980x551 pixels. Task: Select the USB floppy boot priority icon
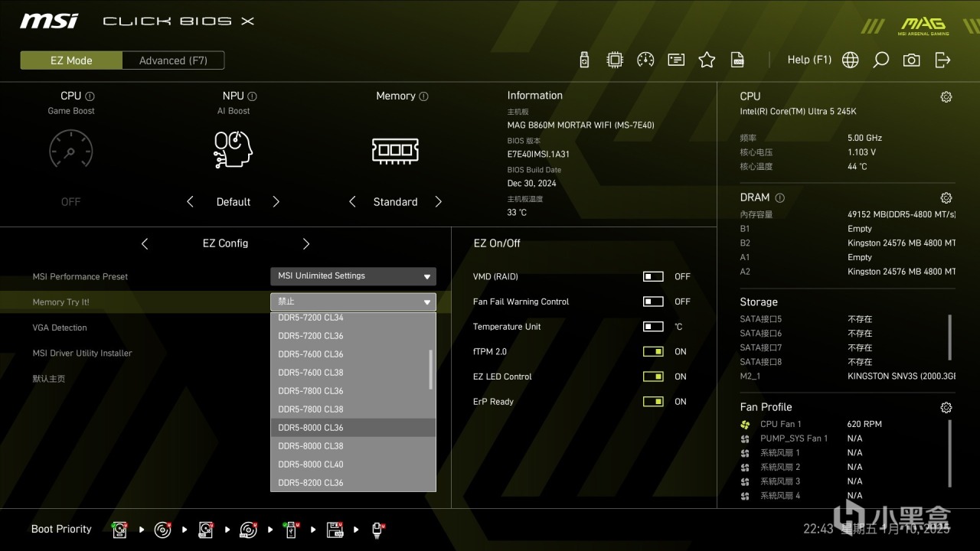[335, 530]
